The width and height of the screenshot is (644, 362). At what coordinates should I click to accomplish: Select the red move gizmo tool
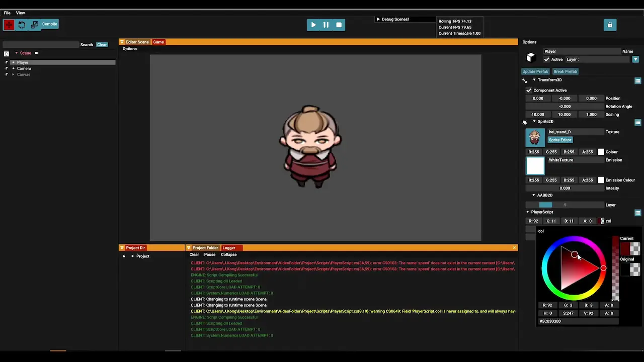[9, 25]
